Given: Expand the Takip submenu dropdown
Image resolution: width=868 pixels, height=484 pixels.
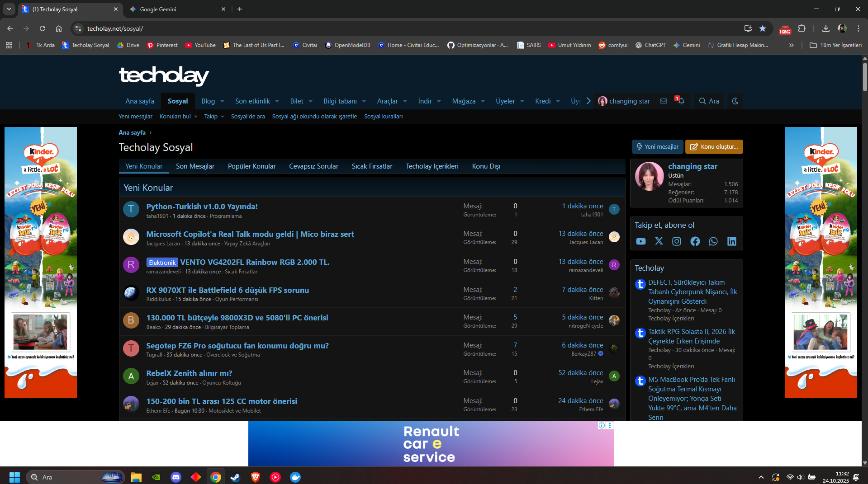Looking at the screenshot, I should pos(222,117).
